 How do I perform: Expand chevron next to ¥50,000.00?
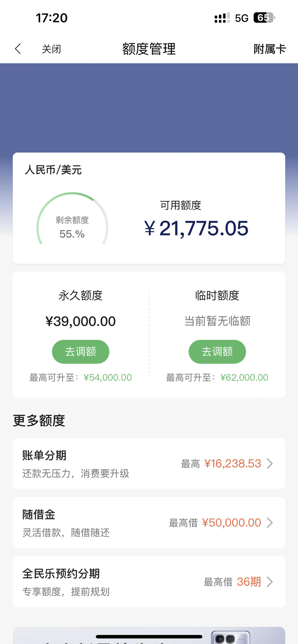(x=270, y=523)
